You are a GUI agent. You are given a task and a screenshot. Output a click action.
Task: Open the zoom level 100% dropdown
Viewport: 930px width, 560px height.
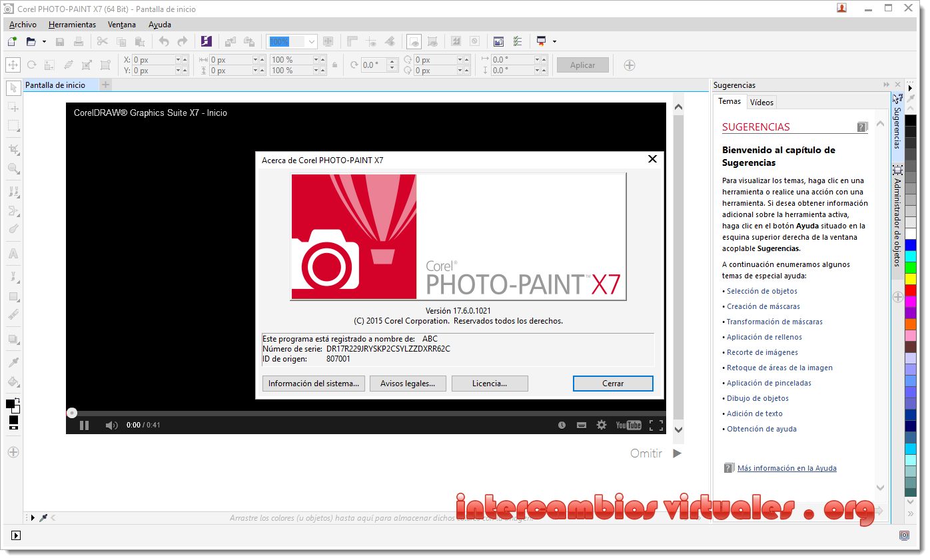coord(311,41)
